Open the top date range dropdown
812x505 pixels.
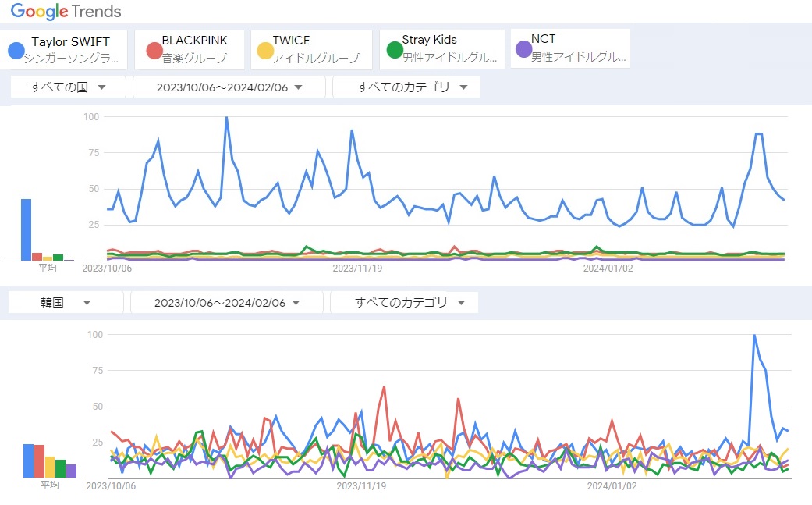click(229, 87)
